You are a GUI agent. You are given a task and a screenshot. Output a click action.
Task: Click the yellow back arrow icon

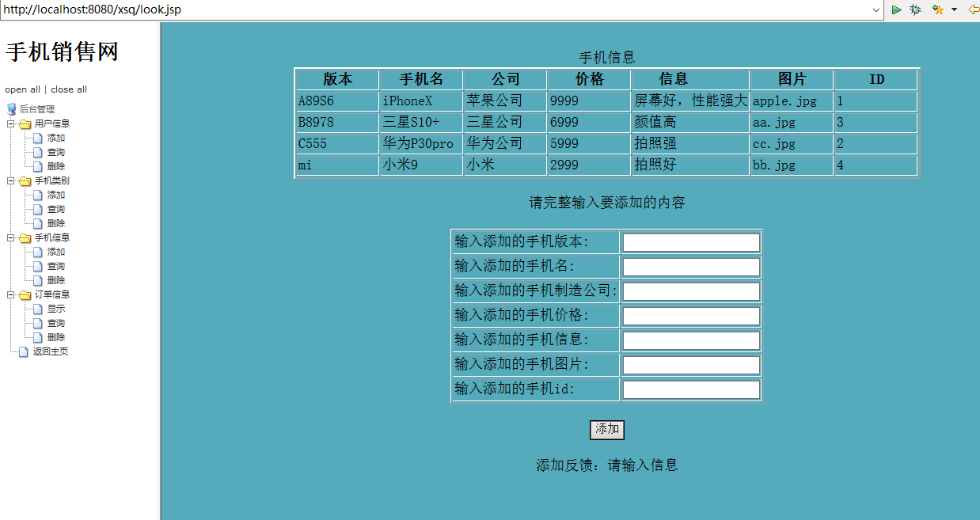(974, 9)
